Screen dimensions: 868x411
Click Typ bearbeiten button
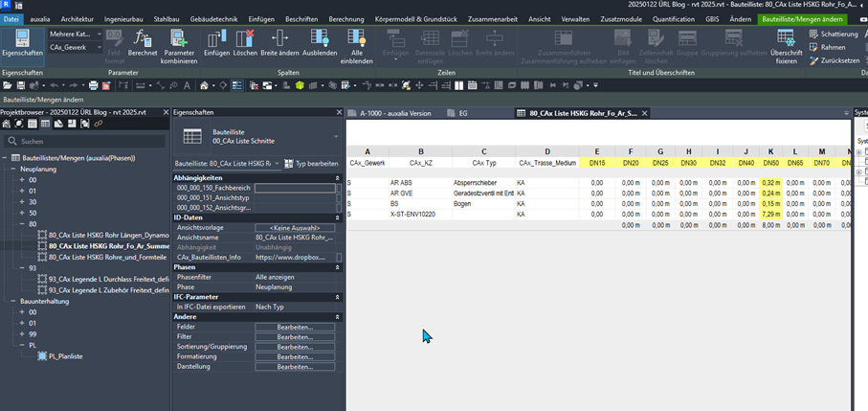point(311,164)
